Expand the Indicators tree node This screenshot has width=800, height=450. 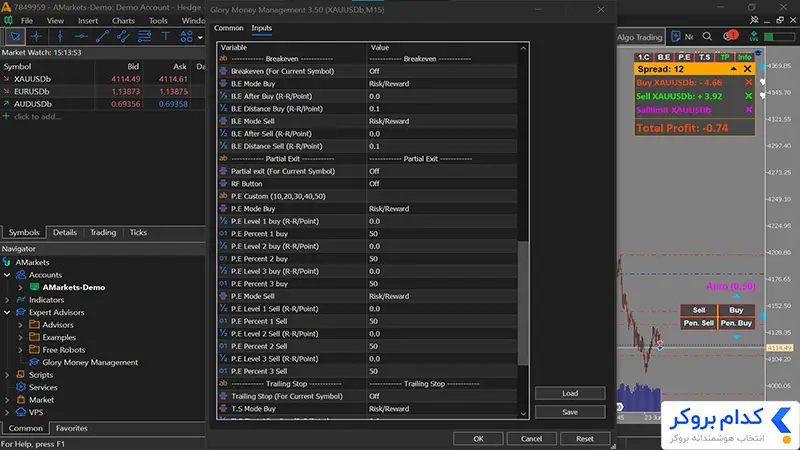click(7, 300)
